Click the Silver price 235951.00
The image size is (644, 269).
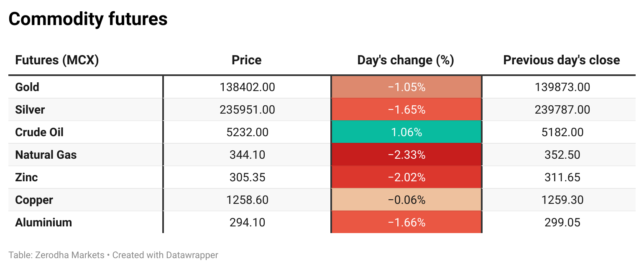(247, 110)
